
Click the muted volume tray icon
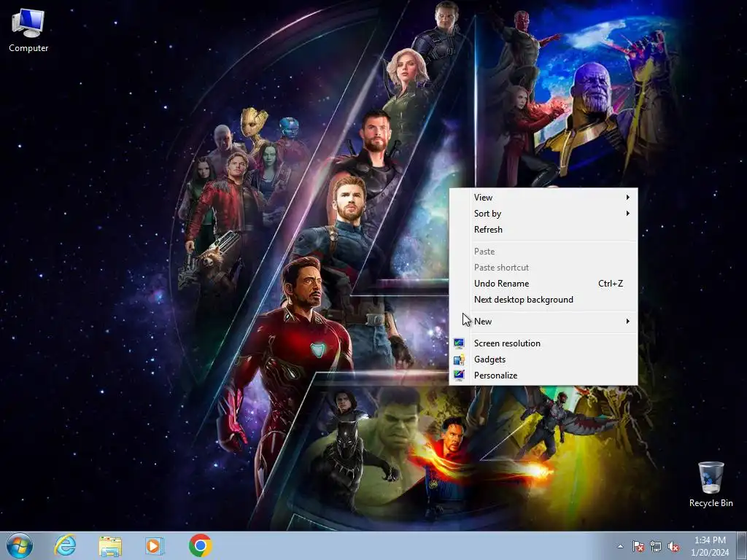click(x=673, y=546)
